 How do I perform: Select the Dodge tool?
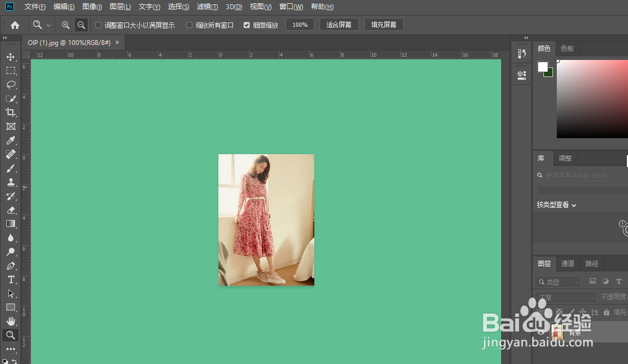pyautogui.click(x=11, y=252)
